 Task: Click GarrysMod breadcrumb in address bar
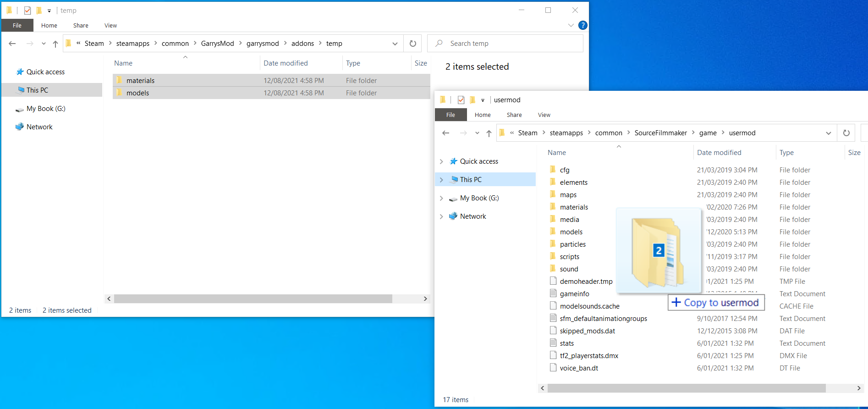pyautogui.click(x=217, y=44)
